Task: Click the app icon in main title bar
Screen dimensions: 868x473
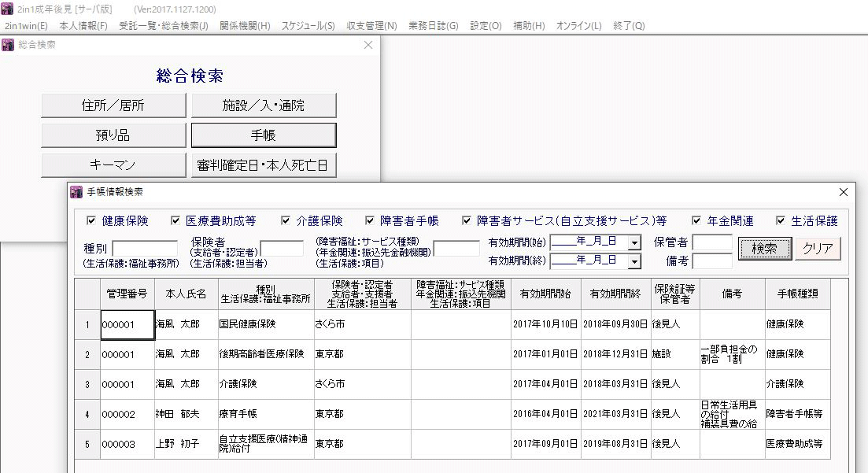Action: tap(8, 9)
